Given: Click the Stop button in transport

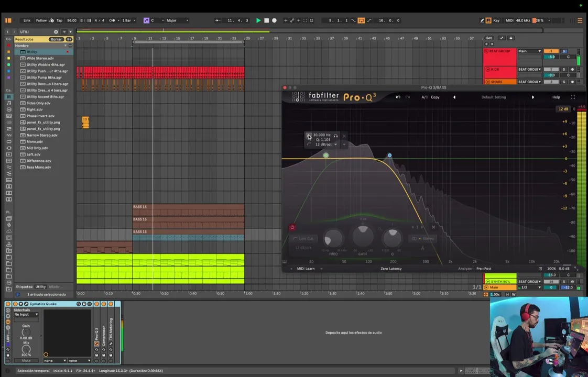Looking at the screenshot, I should [x=267, y=20].
